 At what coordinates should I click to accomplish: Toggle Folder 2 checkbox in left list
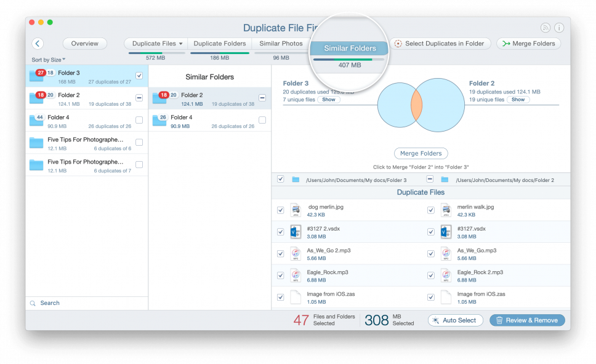point(139,98)
